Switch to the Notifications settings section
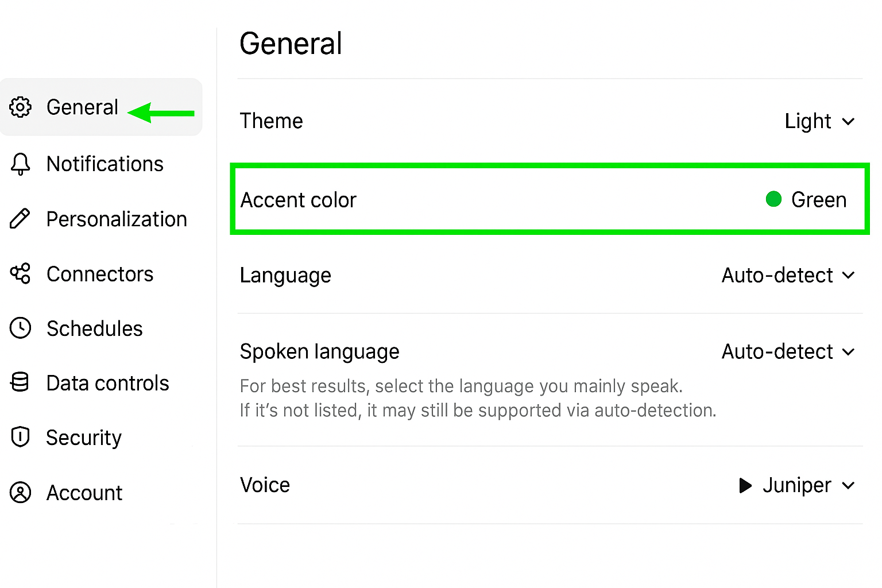Image resolution: width=882 pixels, height=588 pixels. point(105,164)
